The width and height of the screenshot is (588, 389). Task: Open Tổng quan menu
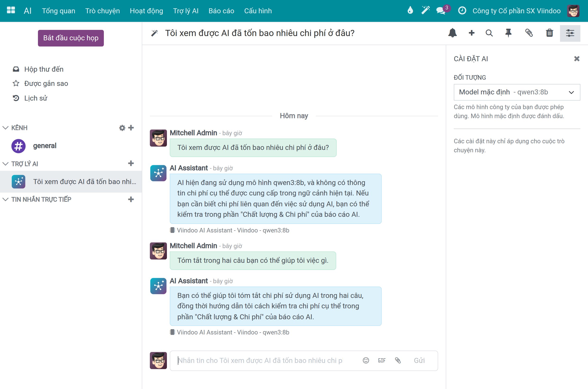pyautogui.click(x=59, y=11)
